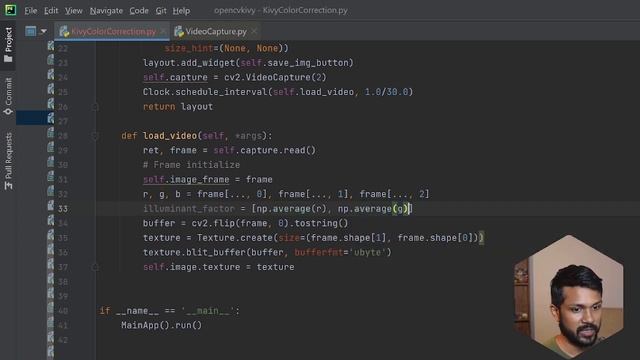Click the Project view icon
This screenshot has height=360, width=640.
[31, 31]
